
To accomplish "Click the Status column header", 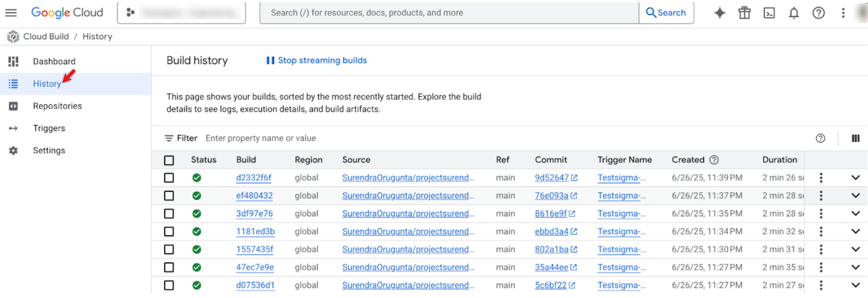I will 204,160.
